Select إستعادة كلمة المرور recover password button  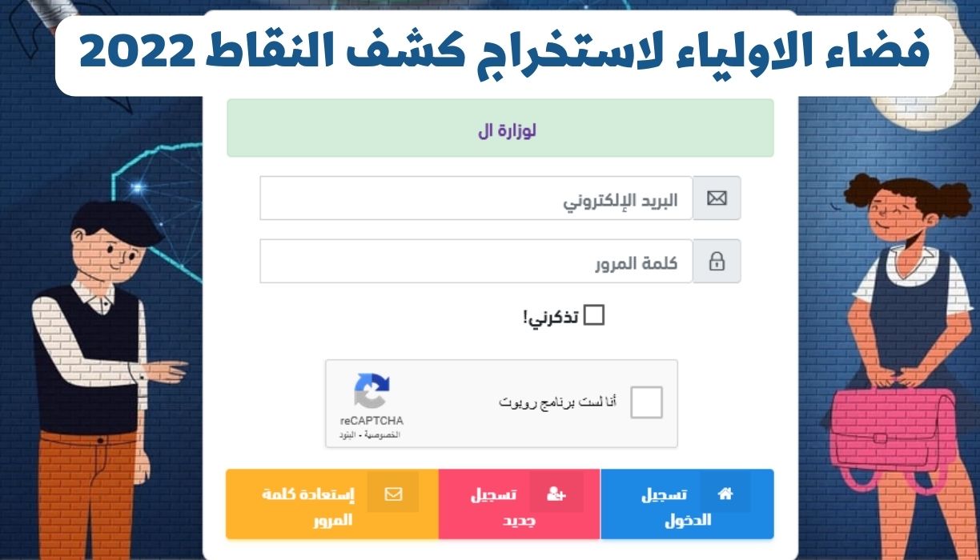[332, 504]
